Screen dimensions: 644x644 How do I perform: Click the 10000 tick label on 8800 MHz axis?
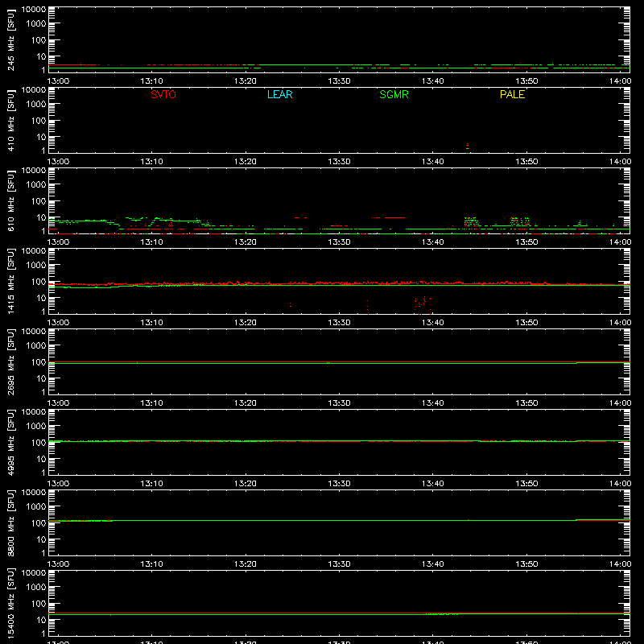(x=34, y=492)
